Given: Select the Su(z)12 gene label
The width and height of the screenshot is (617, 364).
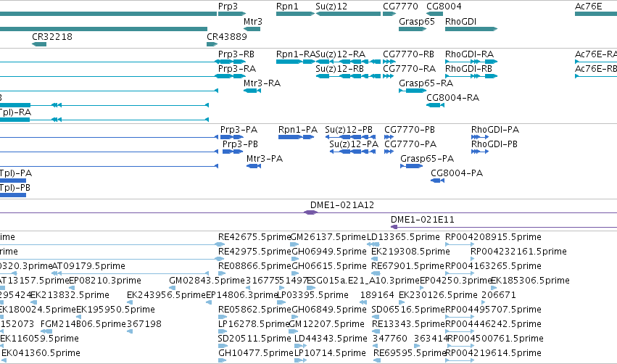Looking at the screenshot, I should (331, 7).
